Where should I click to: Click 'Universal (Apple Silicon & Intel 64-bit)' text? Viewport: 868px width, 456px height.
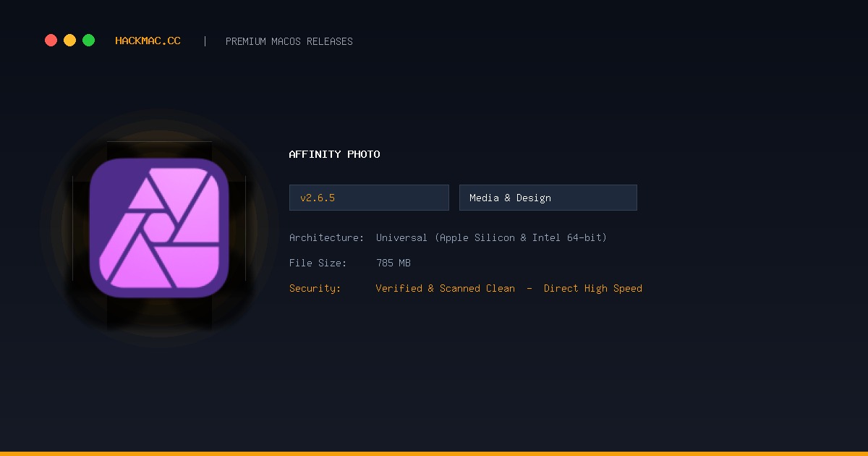pyautogui.click(x=492, y=237)
